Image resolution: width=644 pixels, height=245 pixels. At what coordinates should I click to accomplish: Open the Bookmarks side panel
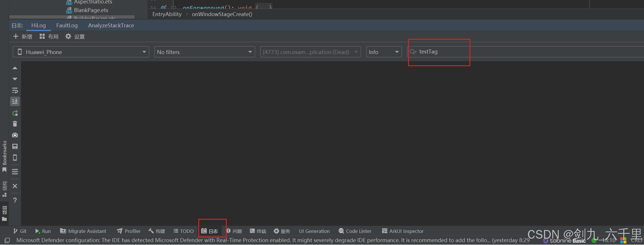[4, 156]
